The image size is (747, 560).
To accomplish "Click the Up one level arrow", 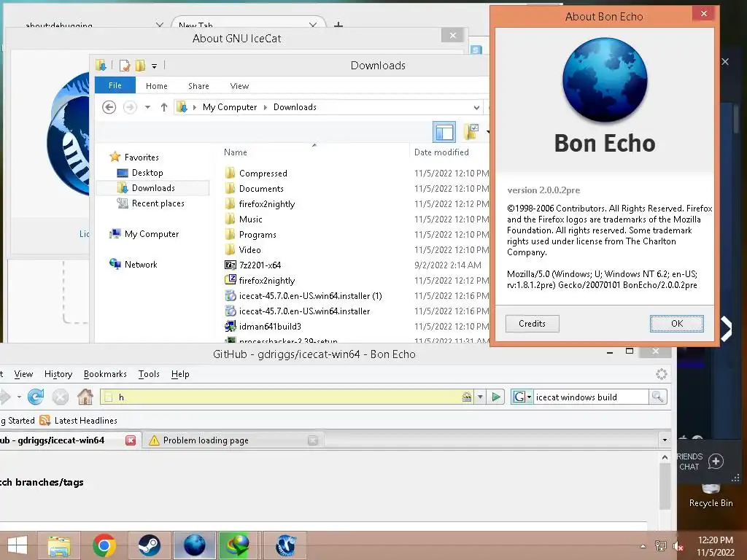I will (x=164, y=107).
